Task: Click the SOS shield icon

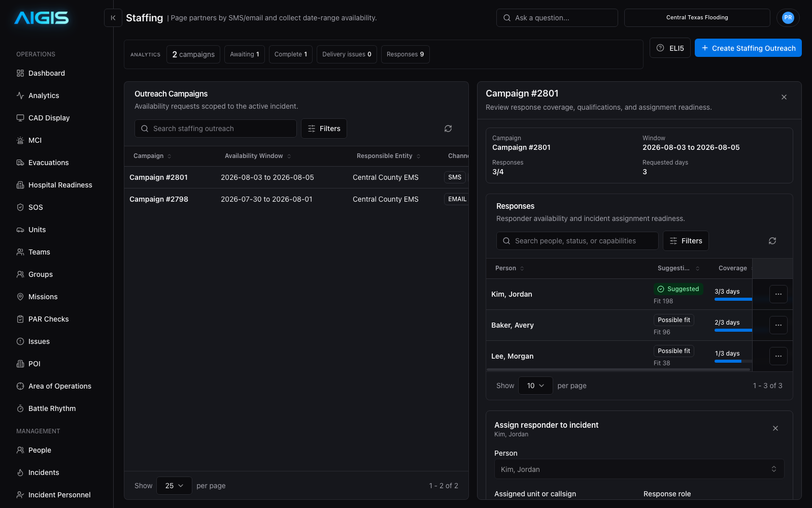Action: (20, 207)
